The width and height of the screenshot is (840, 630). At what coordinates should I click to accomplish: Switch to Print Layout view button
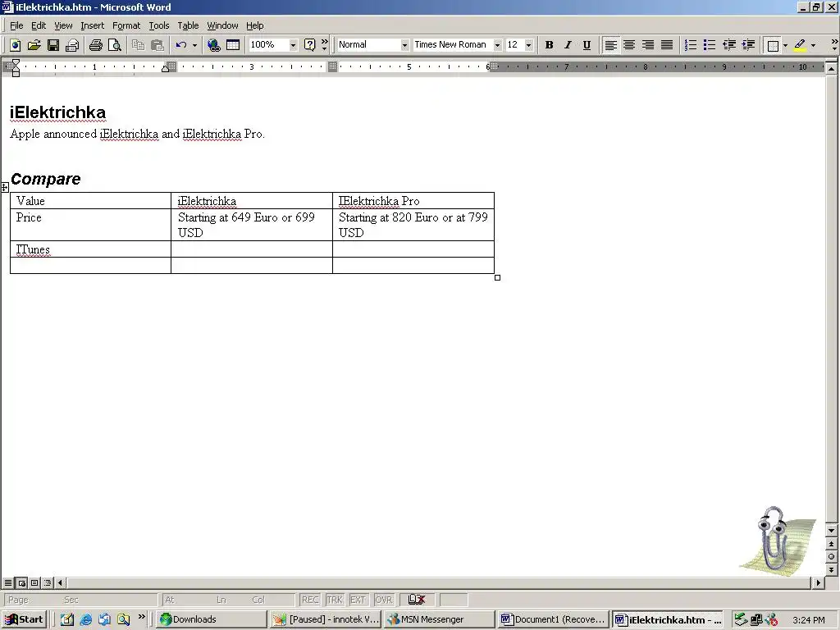coord(34,582)
